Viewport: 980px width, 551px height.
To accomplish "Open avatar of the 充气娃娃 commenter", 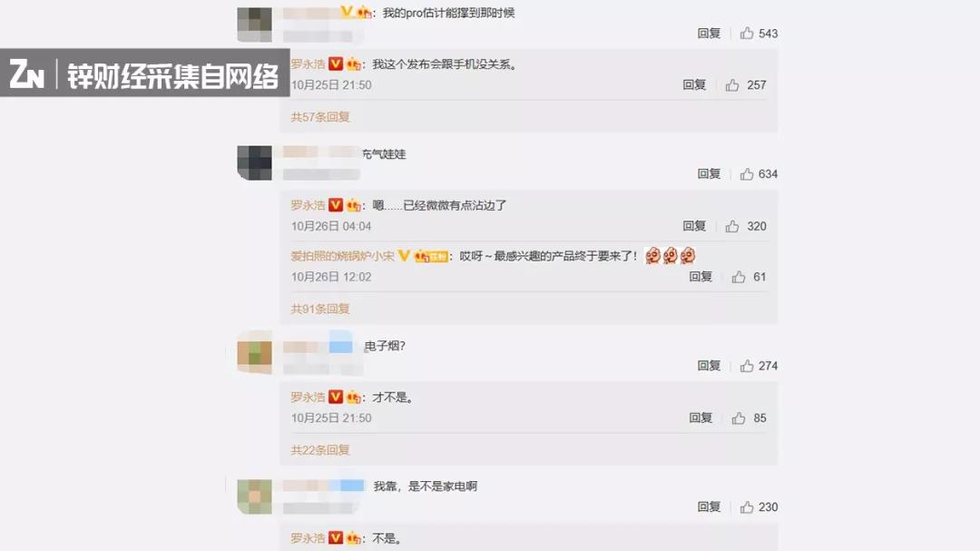I will pyautogui.click(x=254, y=162).
